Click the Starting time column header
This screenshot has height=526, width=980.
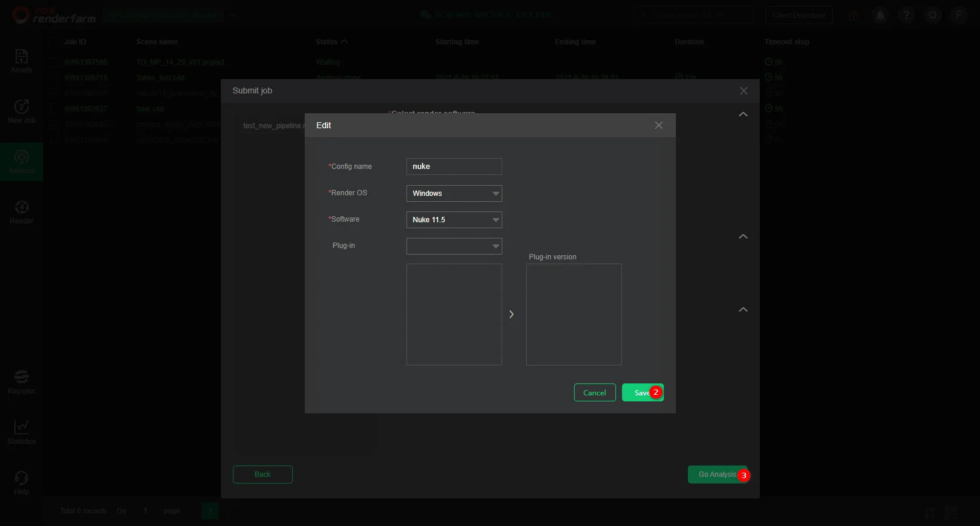[x=457, y=42]
